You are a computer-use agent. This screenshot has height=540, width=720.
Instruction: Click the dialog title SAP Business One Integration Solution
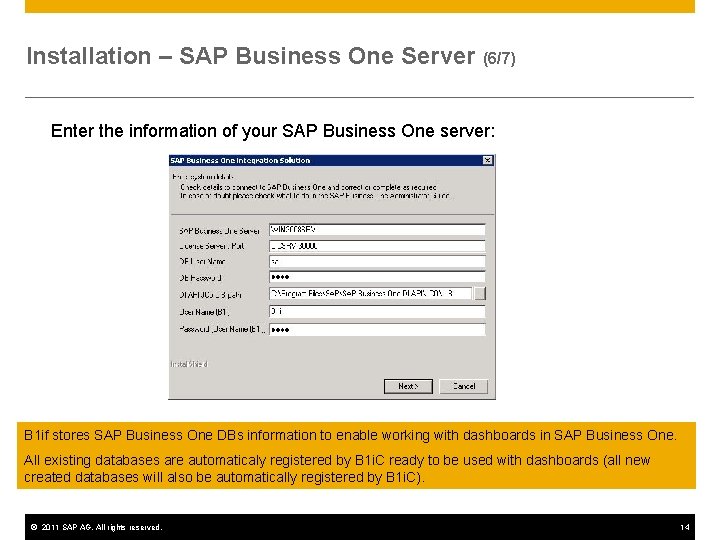[240, 160]
